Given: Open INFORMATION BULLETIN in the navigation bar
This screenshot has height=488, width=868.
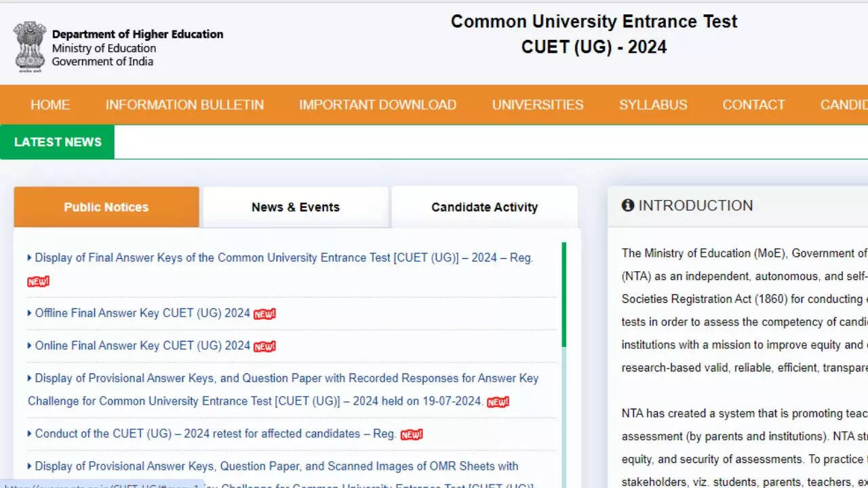Looking at the screenshot, I should (x=184, y=104).
